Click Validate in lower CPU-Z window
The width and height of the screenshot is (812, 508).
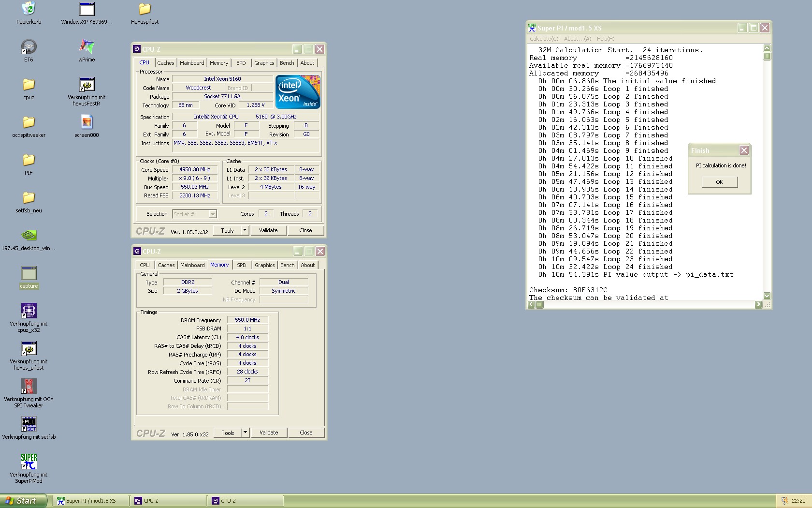[x=269, y=433]
